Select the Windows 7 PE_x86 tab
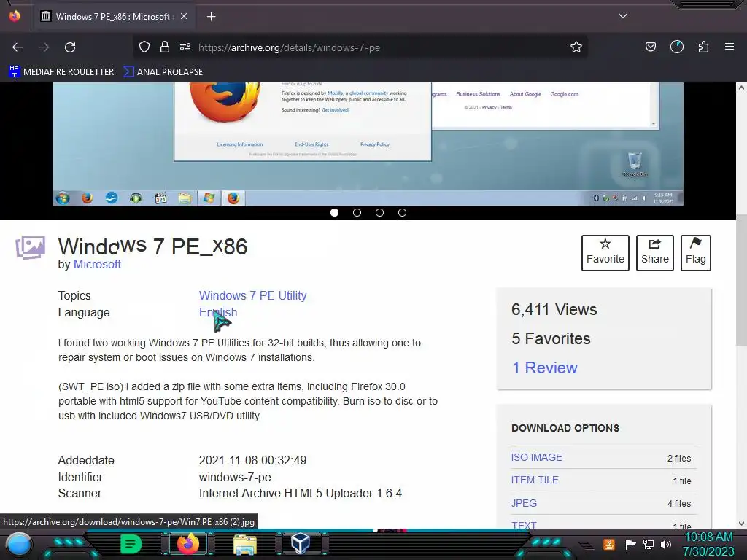Viewport: 747px width, 560px height. click(113, 17)
